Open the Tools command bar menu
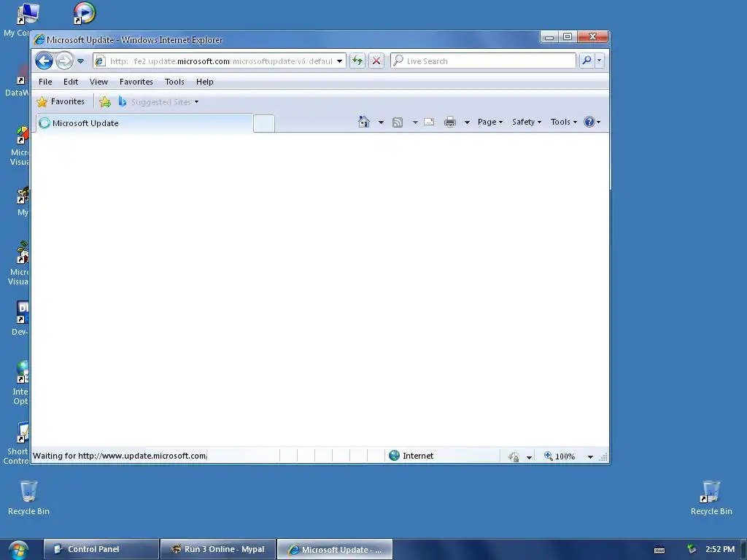This screenshot has width=747, height=560. click(564, 122)
